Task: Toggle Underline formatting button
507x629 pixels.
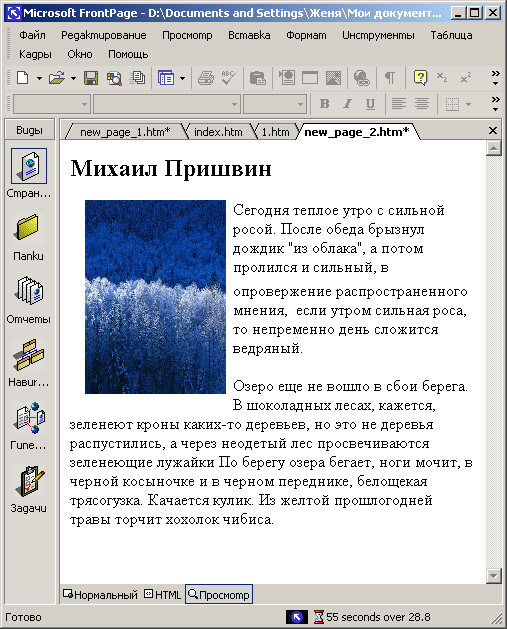Action: click(370, 104)
